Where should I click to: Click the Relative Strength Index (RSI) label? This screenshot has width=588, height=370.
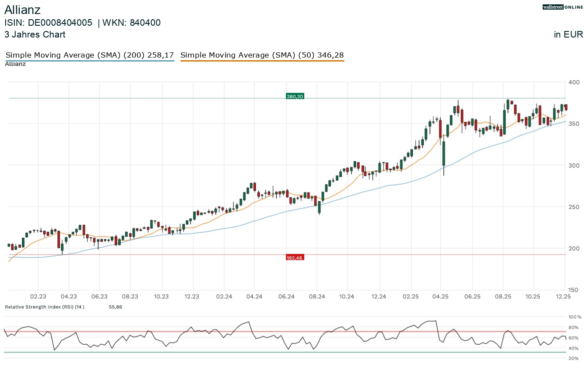tap(44, 307)
